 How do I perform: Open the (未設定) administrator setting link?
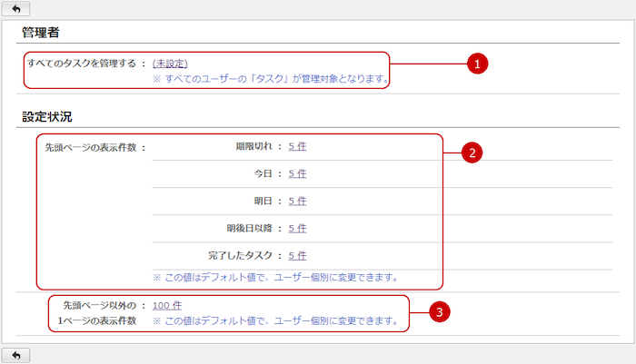click(170, 64)
